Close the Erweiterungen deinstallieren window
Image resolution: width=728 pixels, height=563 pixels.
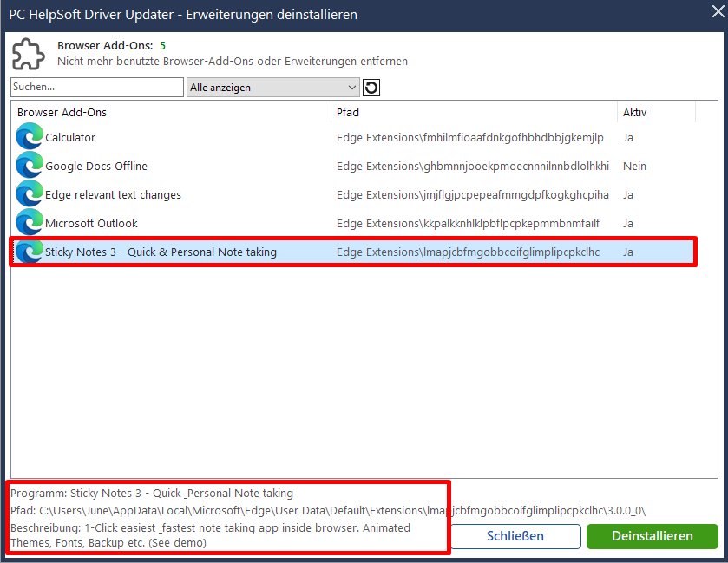pyautogui.click(x=718, y=12)
